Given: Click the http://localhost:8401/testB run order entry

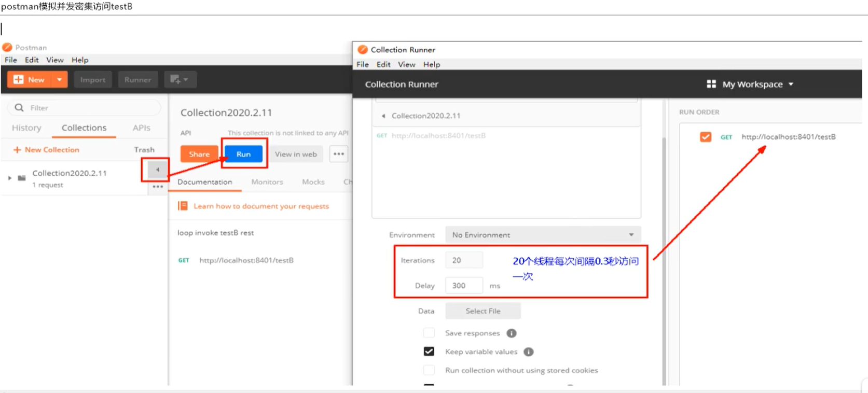Looking at the screenshot, I should click(x=789, y=137).
